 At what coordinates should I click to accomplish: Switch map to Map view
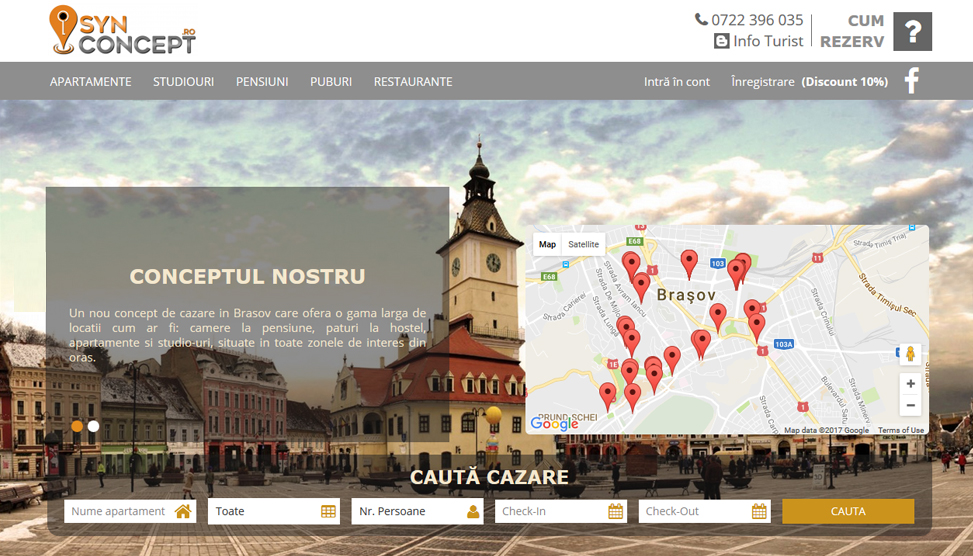pyautogui.click(x=547, y=244)
